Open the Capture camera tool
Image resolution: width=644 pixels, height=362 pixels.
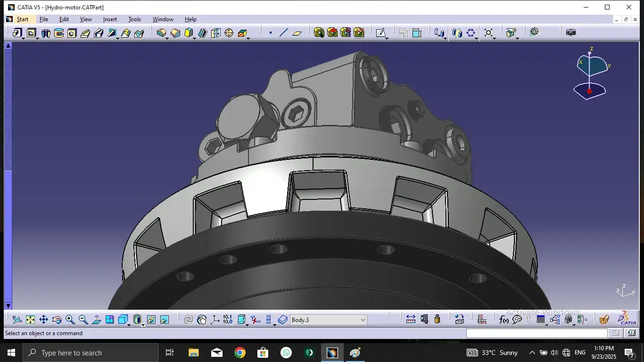click(x=571, y=33)
